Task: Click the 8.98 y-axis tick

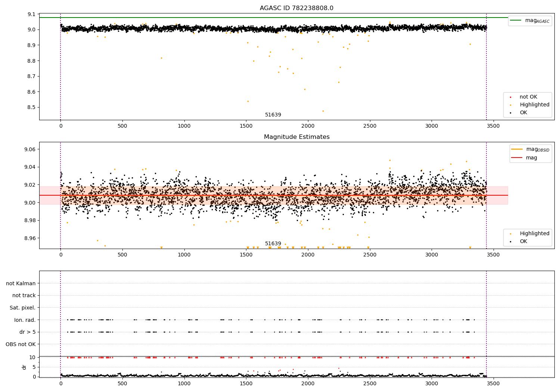Action: [x=30, y=220]
